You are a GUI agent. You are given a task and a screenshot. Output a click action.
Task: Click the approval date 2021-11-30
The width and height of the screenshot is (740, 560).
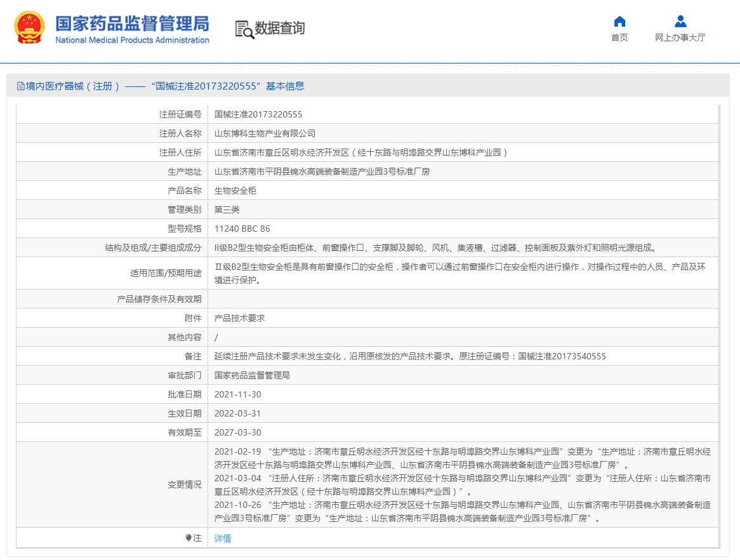click(237, 394)
